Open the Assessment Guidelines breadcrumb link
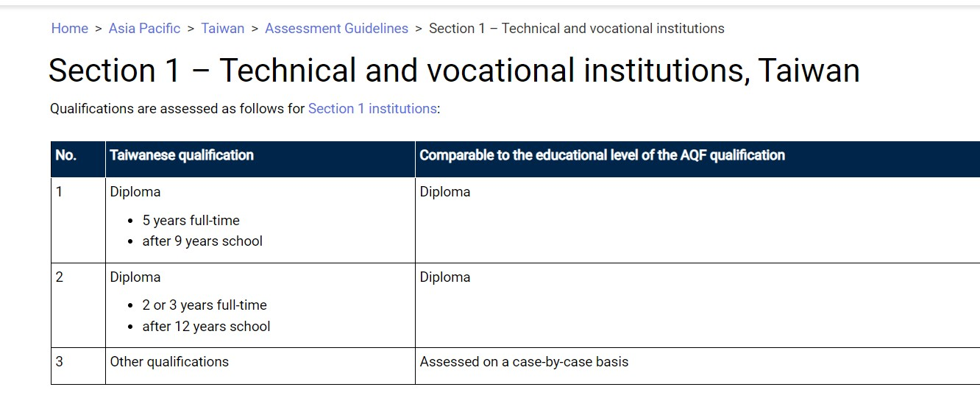The width and height of the screenshot is (980, 412). click(x=336, y=29)
